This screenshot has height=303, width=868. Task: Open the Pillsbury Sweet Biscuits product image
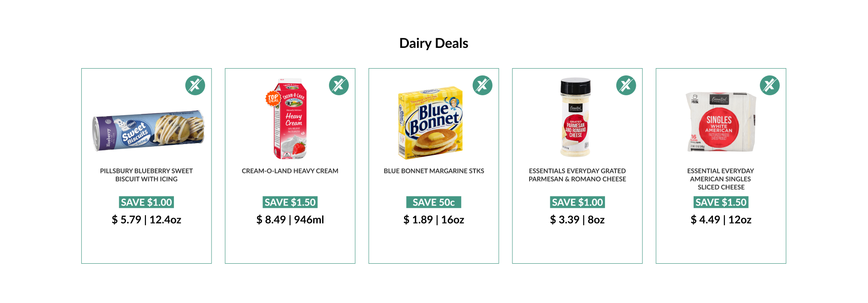[148, 131]
